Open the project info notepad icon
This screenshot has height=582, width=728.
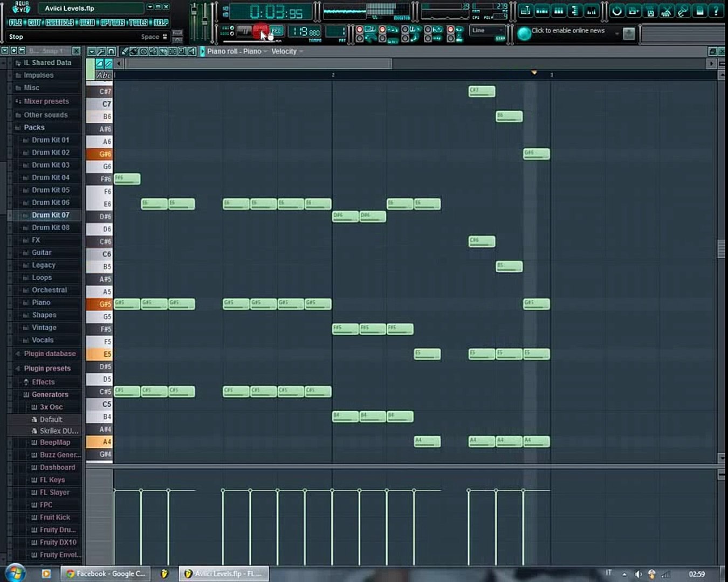(x=699, y=11)
